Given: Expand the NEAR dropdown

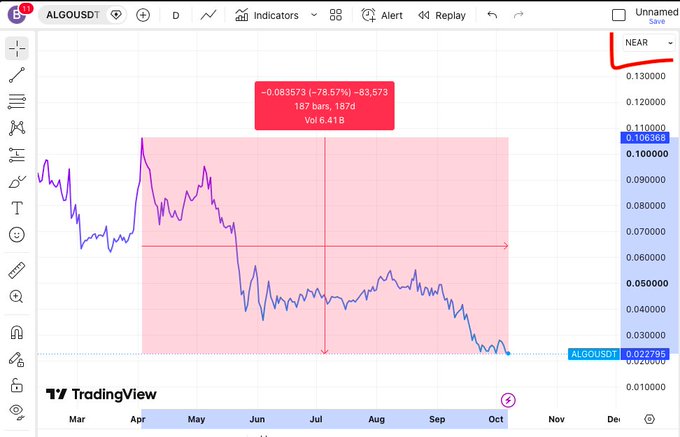Looking at the screenshot, I should pos(649,42).
